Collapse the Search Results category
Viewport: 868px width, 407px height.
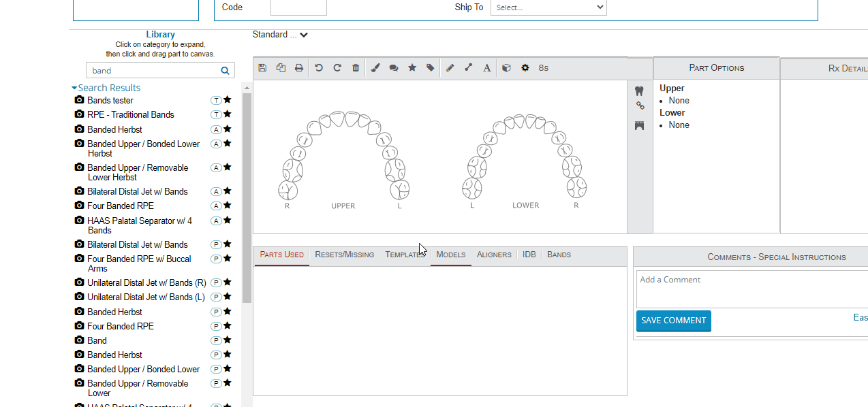74,88
